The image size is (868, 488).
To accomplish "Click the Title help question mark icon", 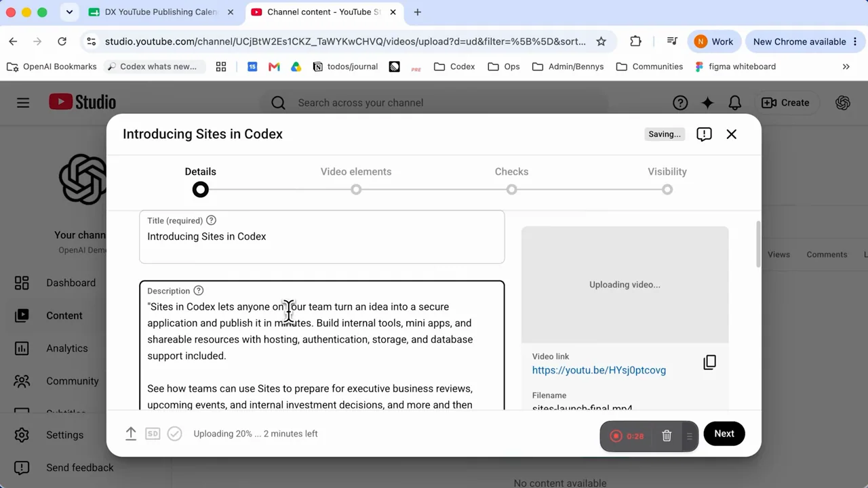I will click(x=211, y=220).
